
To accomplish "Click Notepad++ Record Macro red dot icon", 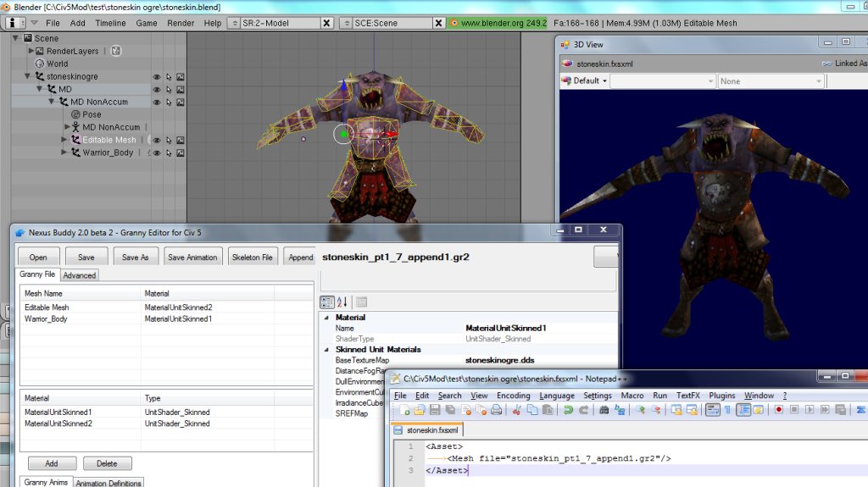I will point(779,410).
